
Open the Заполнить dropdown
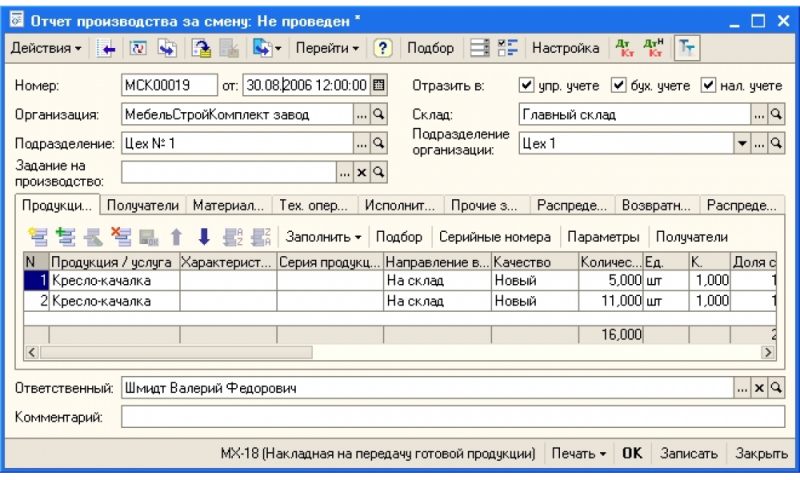(x=323, y=237)
